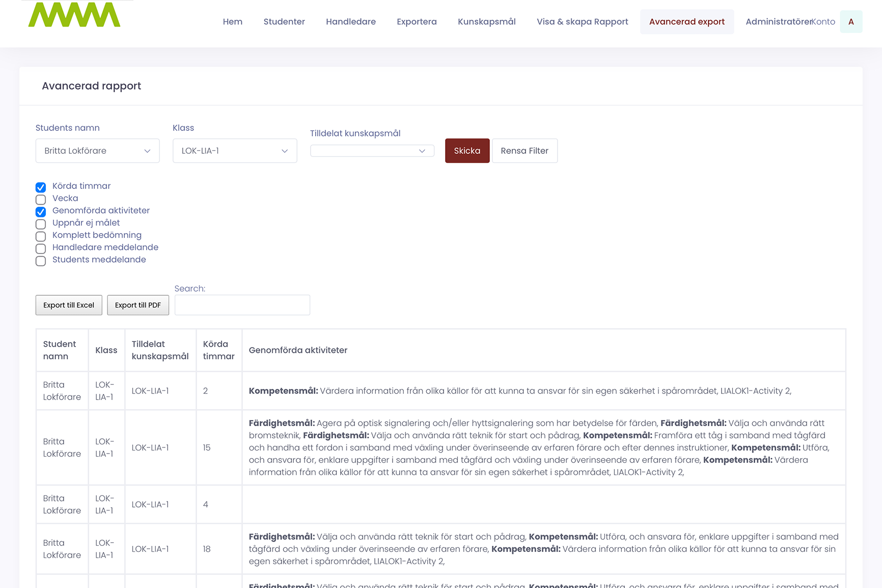Click Rensa Filter button
The image size is (882, 588).
pyautogui.click(x=525, y=151)
